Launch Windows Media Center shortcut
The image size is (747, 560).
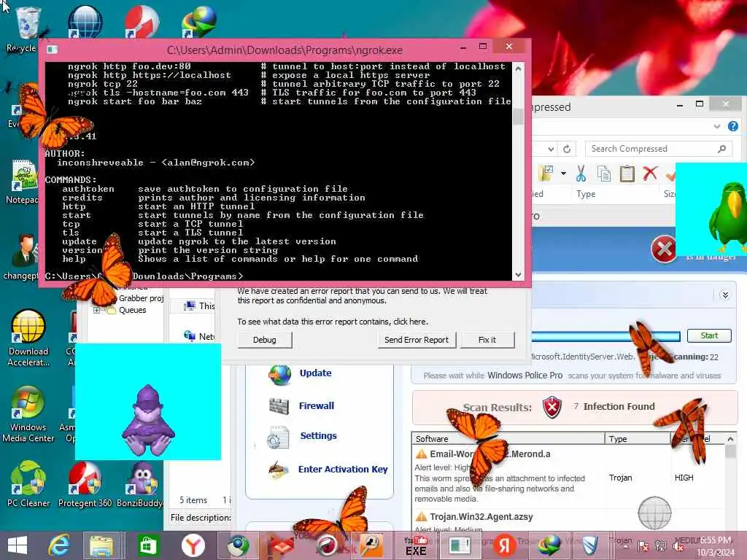28,414
